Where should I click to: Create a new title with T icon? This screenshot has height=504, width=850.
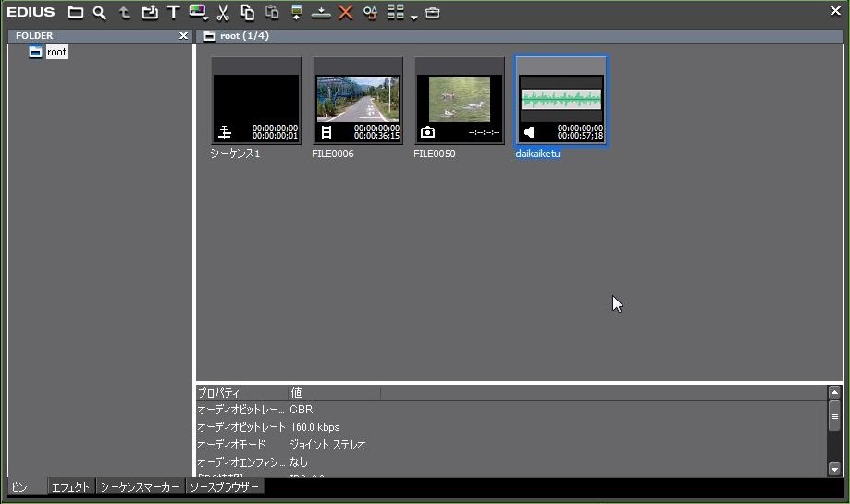[174, 12]
